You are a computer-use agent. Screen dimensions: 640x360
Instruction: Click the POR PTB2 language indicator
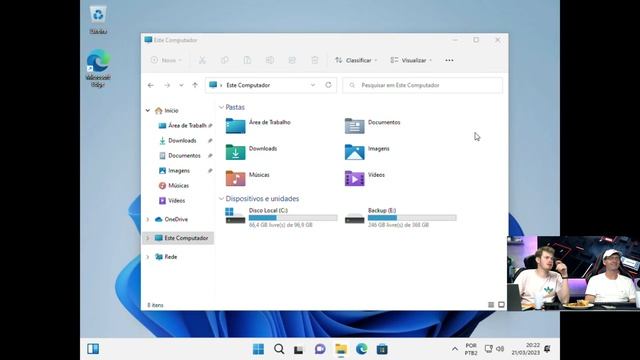[471, 349]
